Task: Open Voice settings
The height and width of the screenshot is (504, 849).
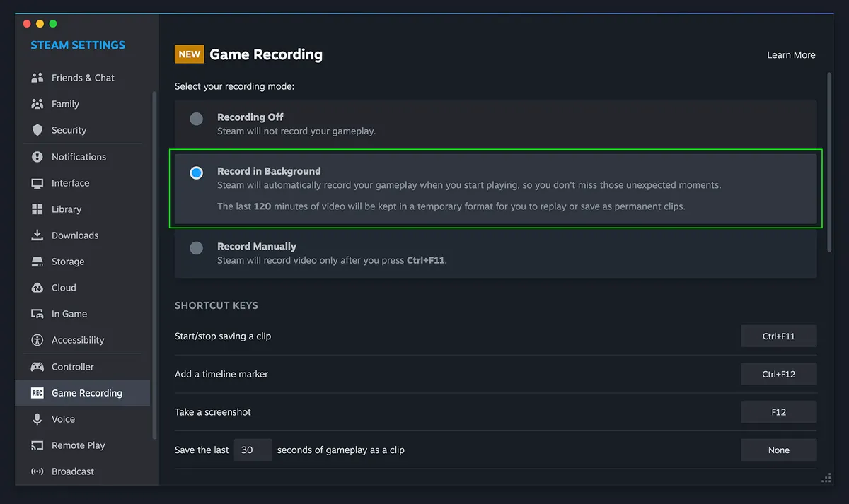Action: coord(82,419)
